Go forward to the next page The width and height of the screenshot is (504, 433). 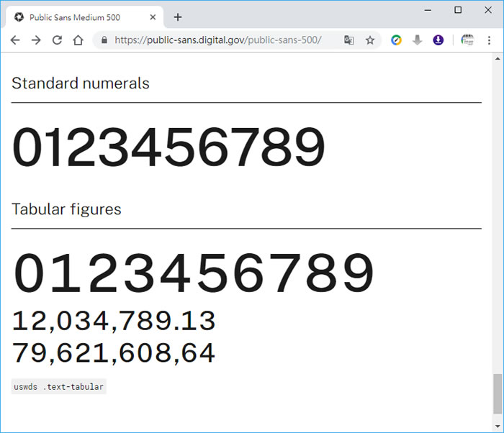point(36,40)
